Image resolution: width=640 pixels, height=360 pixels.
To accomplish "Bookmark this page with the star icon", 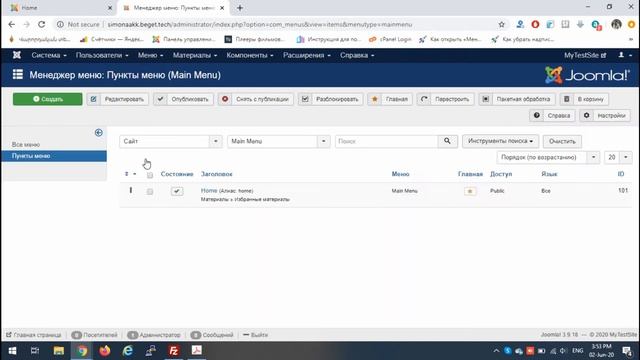I will tap(501, 24).
